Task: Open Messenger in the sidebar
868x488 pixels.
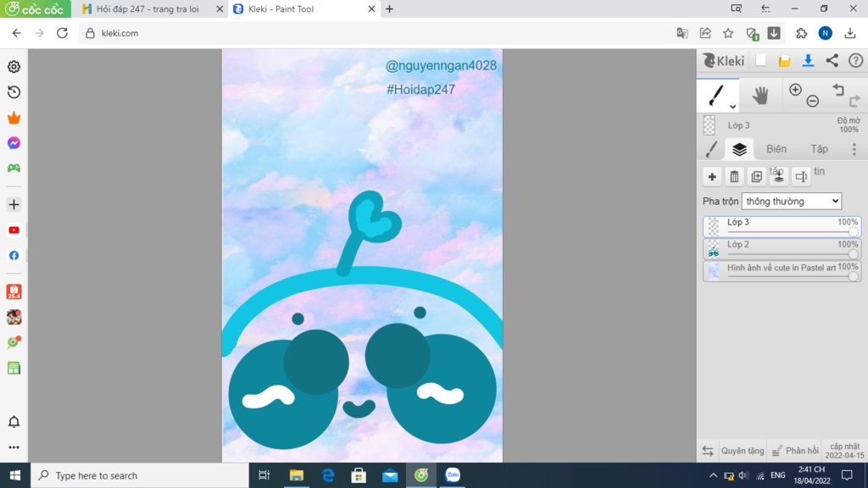Action: pyautogui.click(x=14, y=142)
